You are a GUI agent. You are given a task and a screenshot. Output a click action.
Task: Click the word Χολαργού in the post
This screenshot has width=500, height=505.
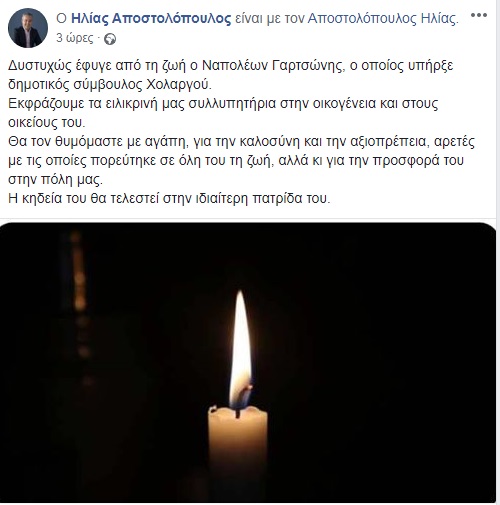[179, 85]
